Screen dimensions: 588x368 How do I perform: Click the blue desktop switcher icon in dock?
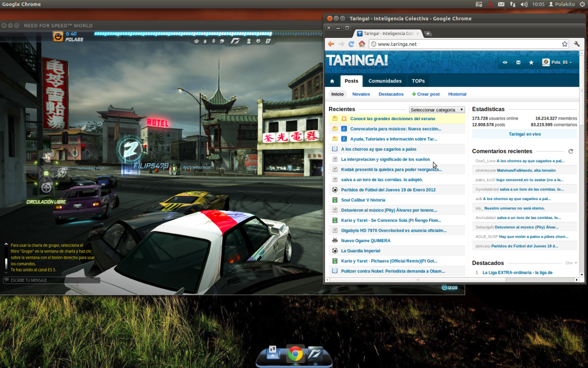(273, 352)
